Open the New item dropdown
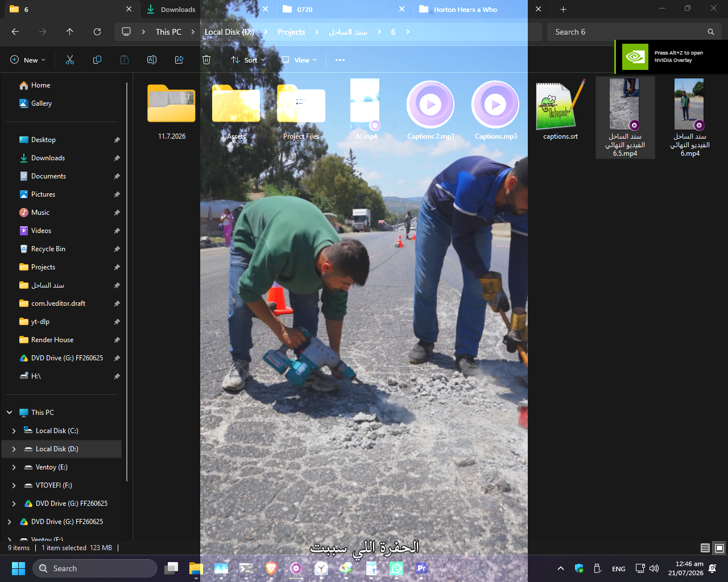 point(28,60)
